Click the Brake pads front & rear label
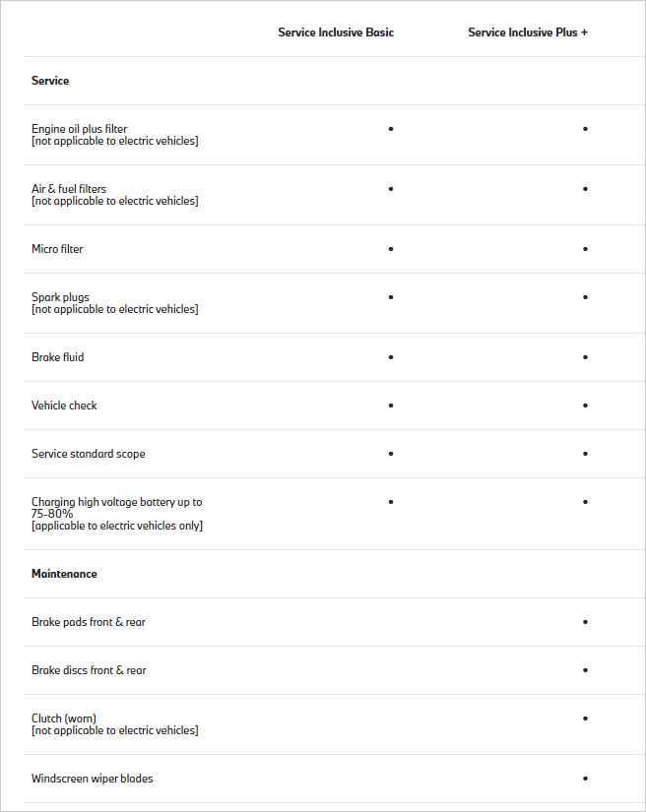The width and height of the screenshot is (646, 812). [x=89, y=622]
